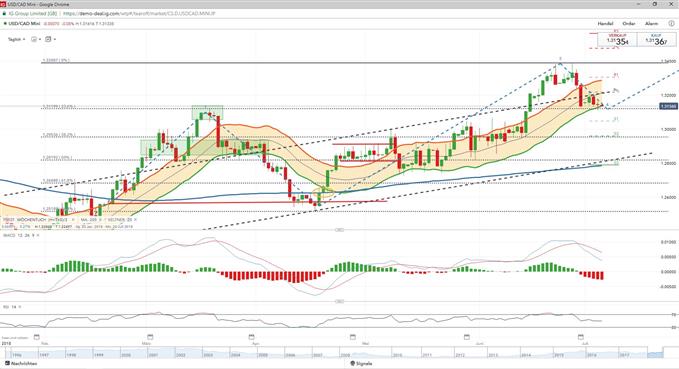Remove the MACD indicator with its X
679x369 pixels.
pos(38,235)
